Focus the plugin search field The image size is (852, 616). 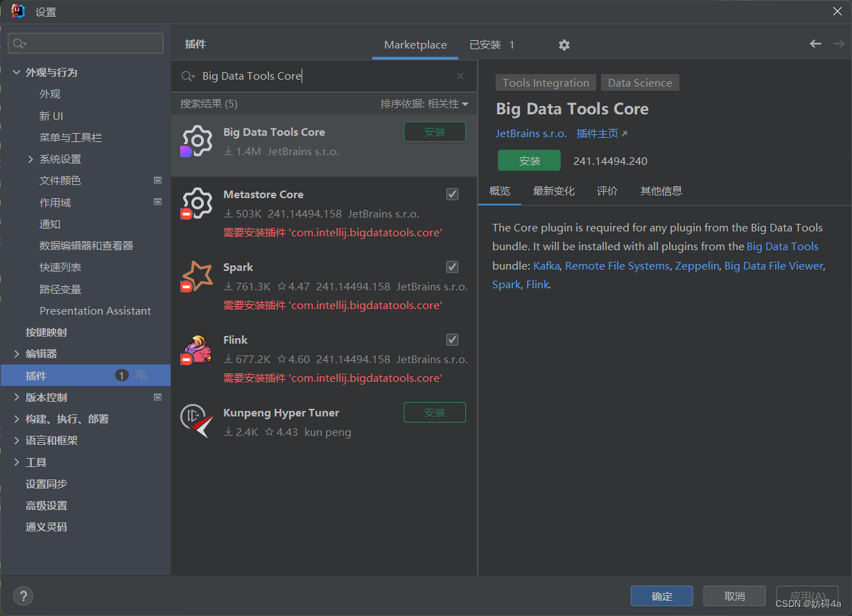point(324,76)
